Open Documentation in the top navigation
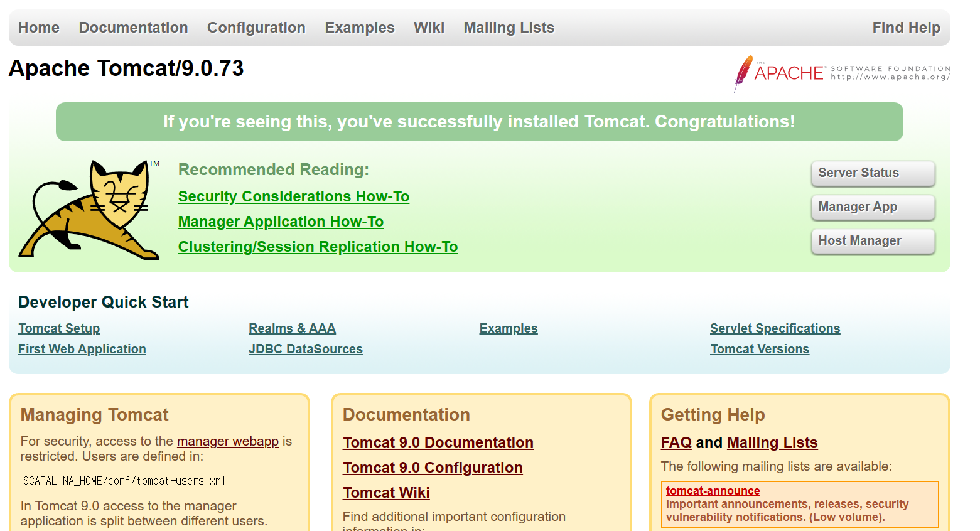The image size is (980, 531). point(133,28)
